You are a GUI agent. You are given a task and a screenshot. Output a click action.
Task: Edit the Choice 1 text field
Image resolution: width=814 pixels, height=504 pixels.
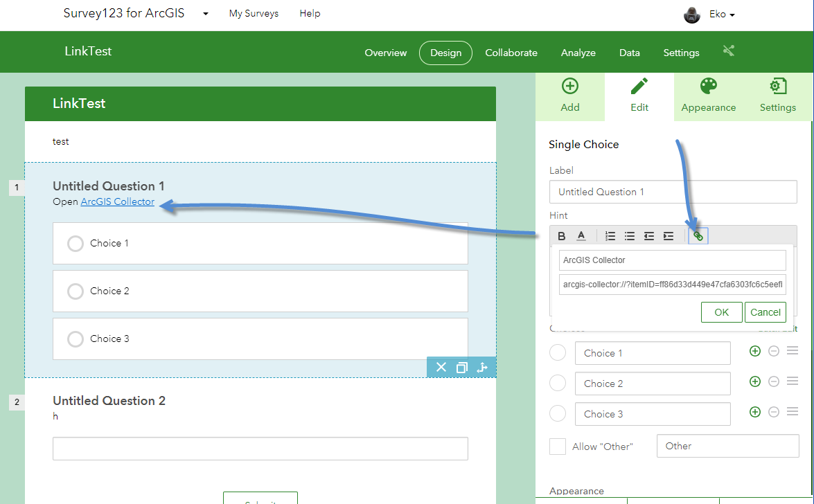[x=653, y=353]
